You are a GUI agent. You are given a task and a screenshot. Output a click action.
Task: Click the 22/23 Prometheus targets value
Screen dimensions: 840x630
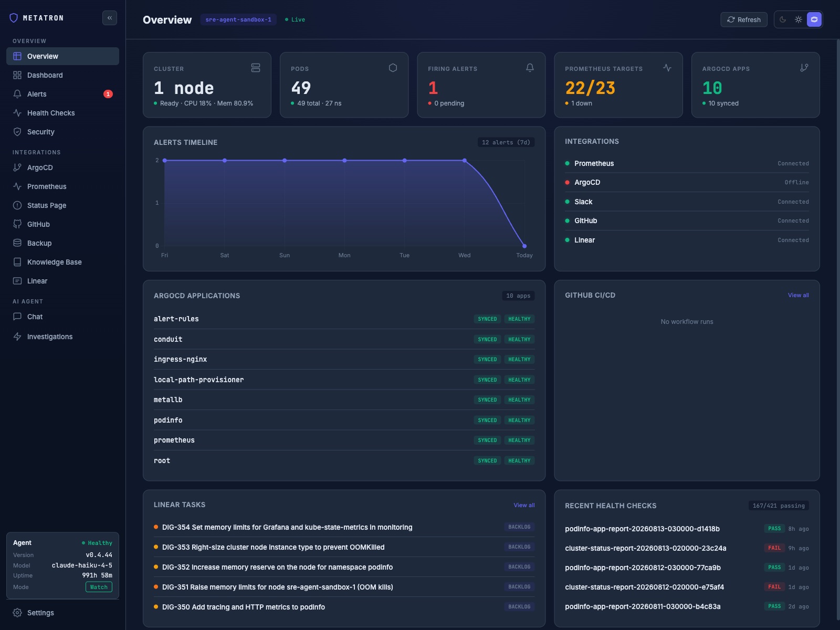point(590,88)
